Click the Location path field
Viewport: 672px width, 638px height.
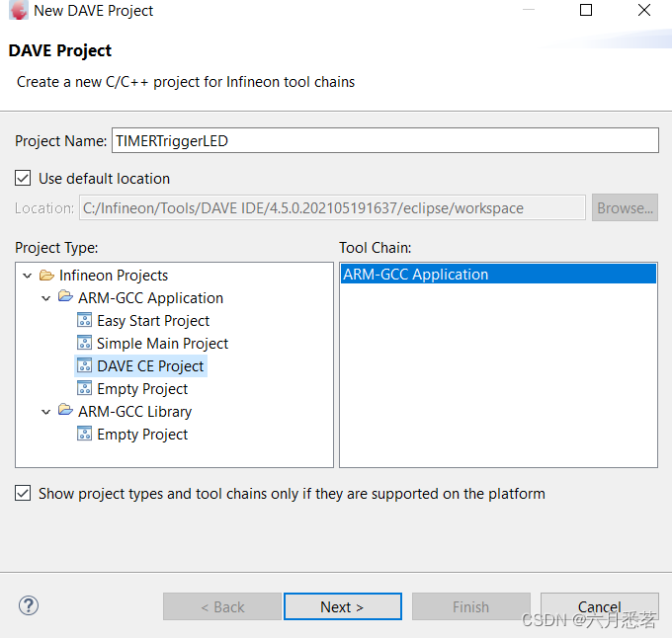click(332, 207)
